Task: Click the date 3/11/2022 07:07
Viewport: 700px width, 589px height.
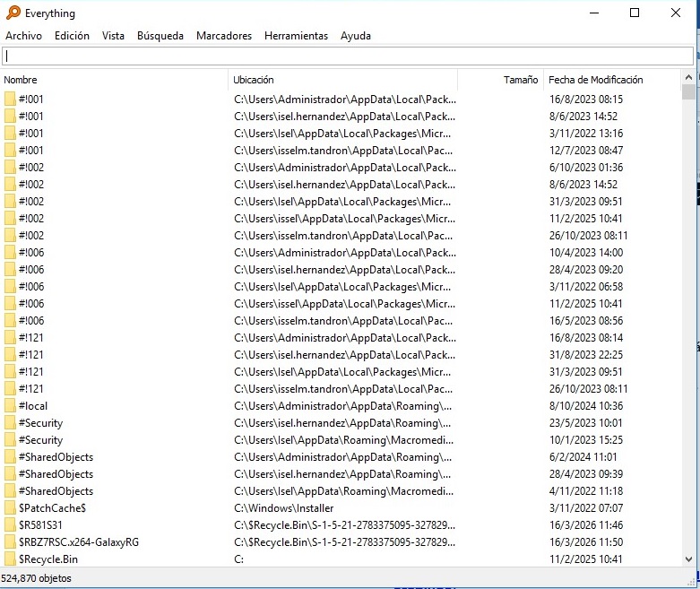Action: pos(586,507)
